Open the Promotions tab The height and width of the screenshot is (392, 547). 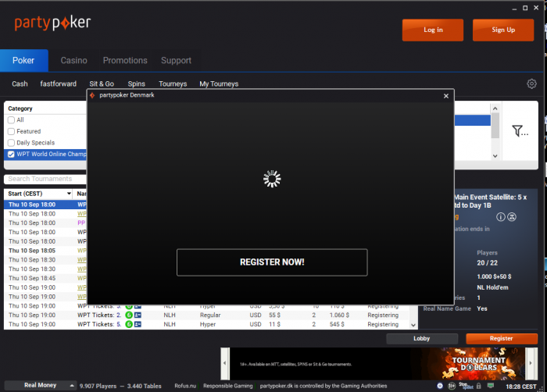pyautogui.click(x=125, y=60)
